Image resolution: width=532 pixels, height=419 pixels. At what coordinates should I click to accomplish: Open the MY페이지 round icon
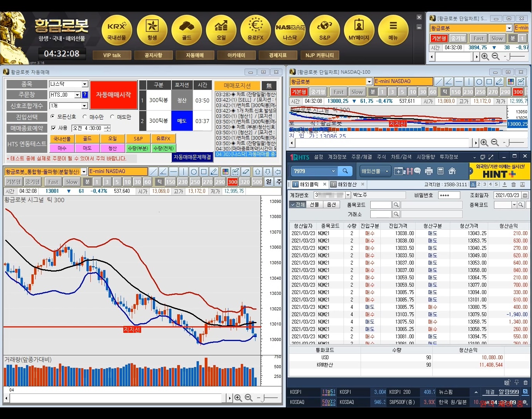359,31
